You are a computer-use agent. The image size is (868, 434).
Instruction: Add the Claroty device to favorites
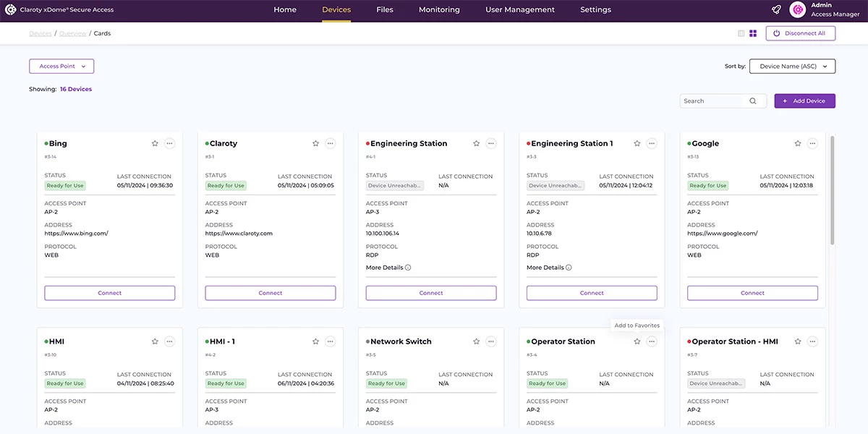click(x=315, y=143)
